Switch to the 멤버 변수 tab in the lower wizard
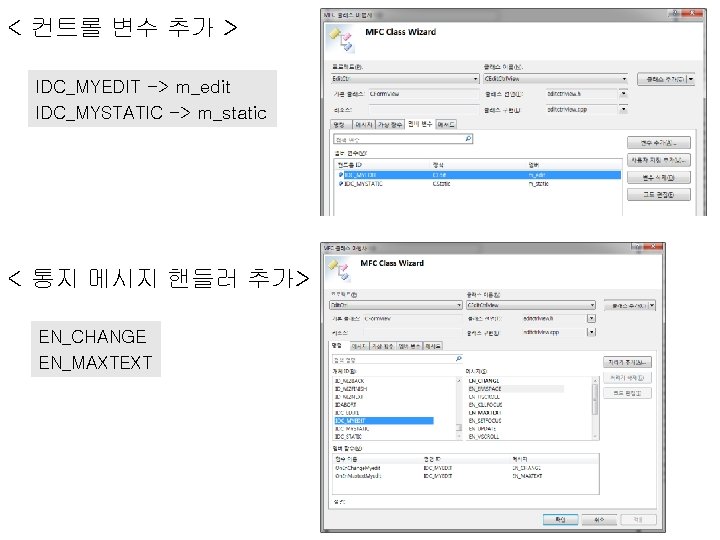720x540 pixels. (x=410, y=346)
